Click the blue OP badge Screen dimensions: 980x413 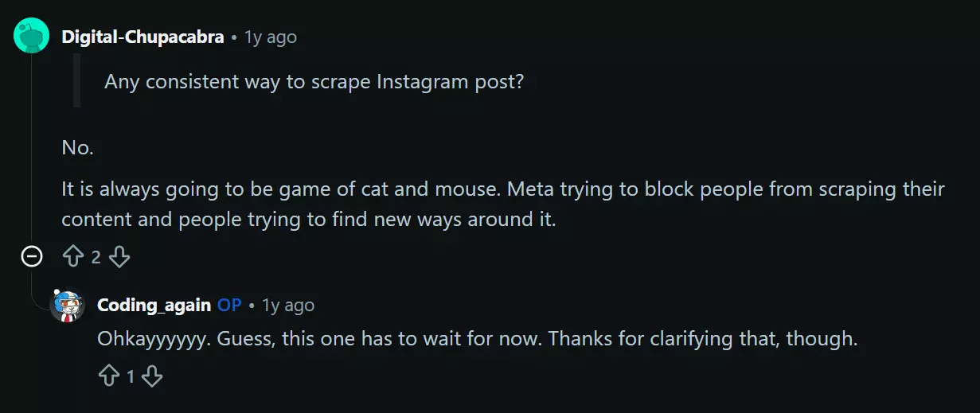click(229, 305)
